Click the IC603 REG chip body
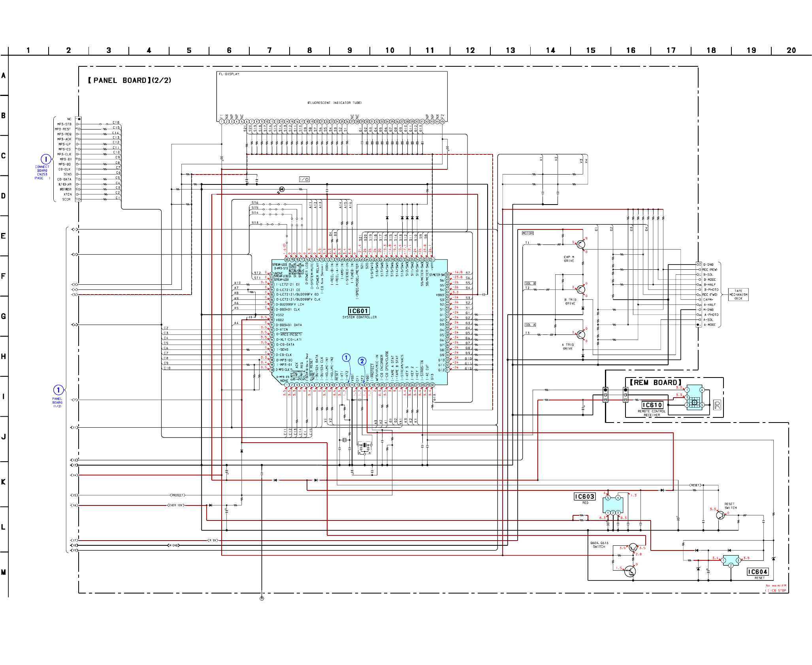The image size is (812, 665). 613,504
